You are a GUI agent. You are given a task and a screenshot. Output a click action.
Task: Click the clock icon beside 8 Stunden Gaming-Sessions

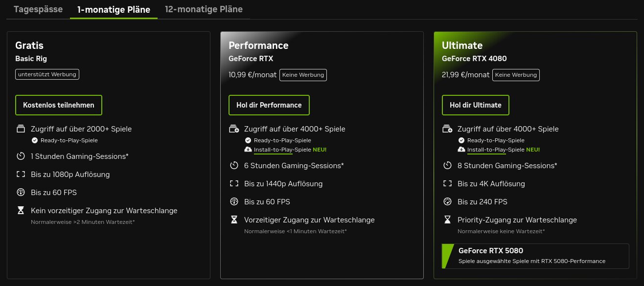click(x=447, y=165)
